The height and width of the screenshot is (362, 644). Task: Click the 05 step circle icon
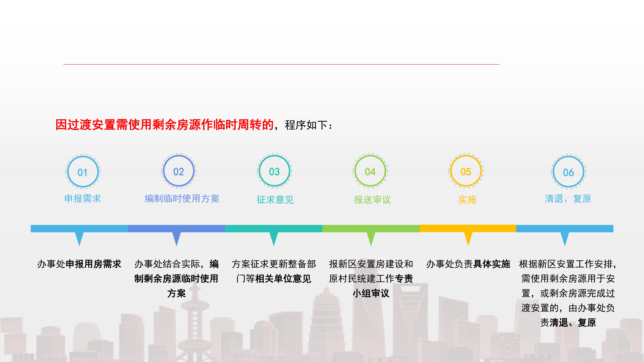click(x=466, y=171)
